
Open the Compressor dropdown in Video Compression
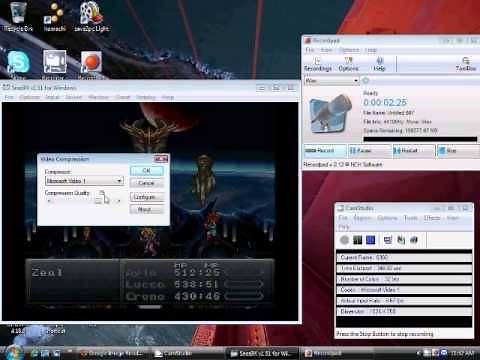tap(84, 181)
